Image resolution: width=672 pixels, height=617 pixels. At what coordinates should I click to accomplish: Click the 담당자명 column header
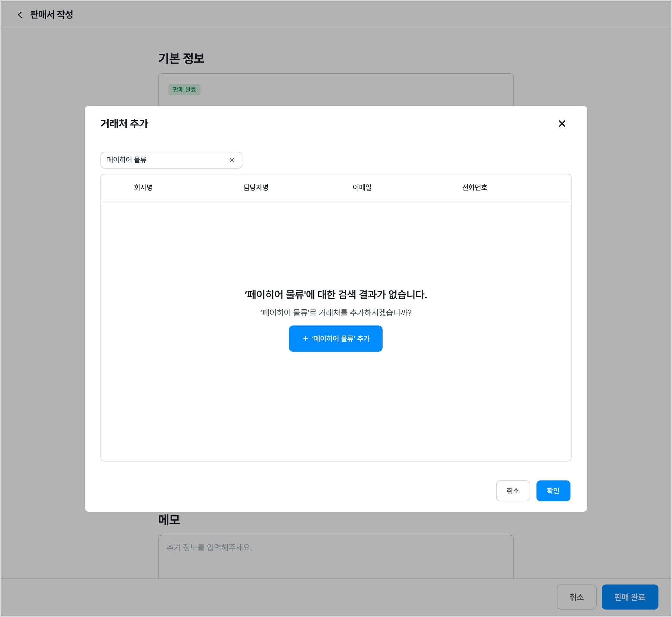(x=256, y=187)
